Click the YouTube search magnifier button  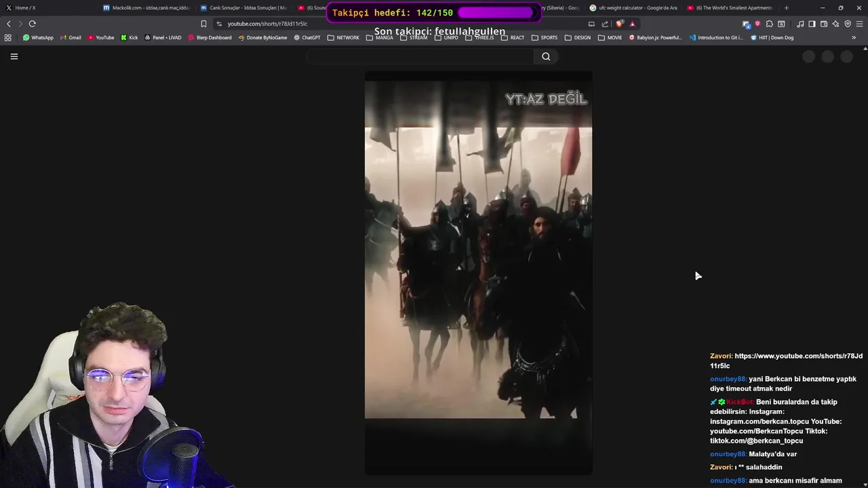point(546,56)
